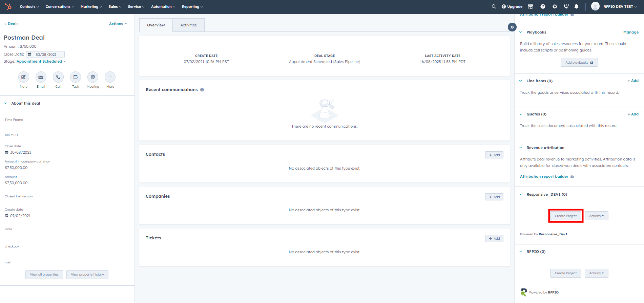Add a company association

click(494, 197)
